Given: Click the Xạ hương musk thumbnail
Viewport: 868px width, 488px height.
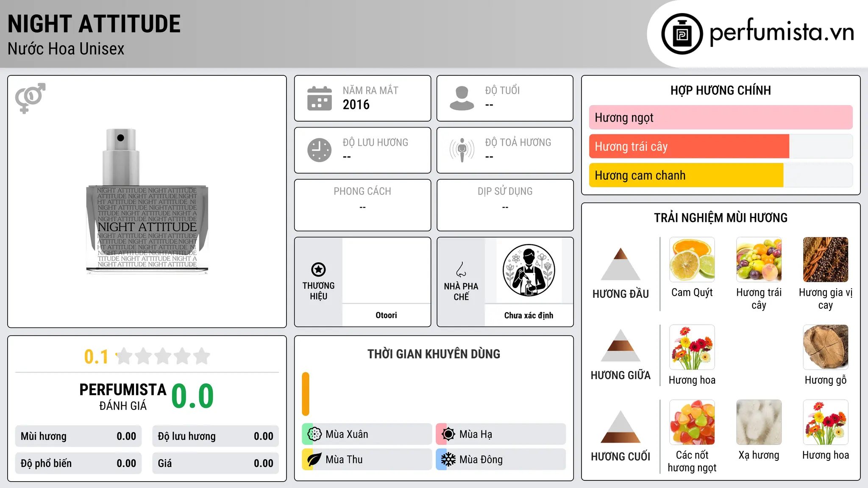Looking at the screenshot, I should click(759, 422).
